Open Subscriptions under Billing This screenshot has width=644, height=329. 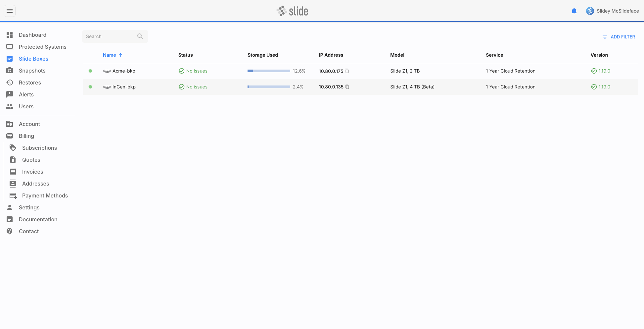pyautogui.click(x=39, y=148)
